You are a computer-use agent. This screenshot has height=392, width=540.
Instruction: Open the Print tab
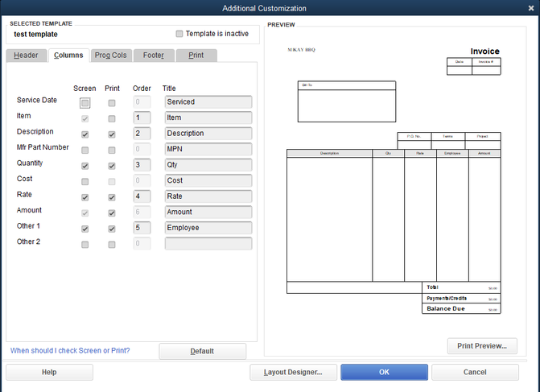[196, 56]
